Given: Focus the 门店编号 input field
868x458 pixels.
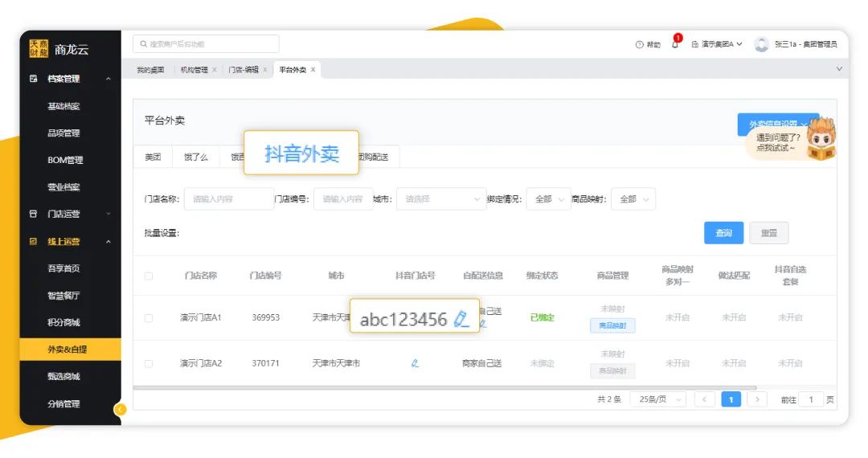Looking at the screenshot, I should tap(343, 199).
